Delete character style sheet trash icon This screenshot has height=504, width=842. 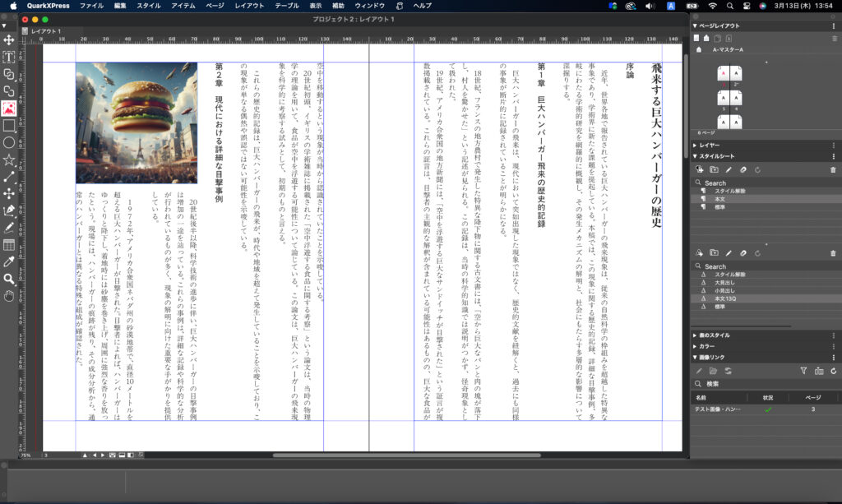point(833,252)
